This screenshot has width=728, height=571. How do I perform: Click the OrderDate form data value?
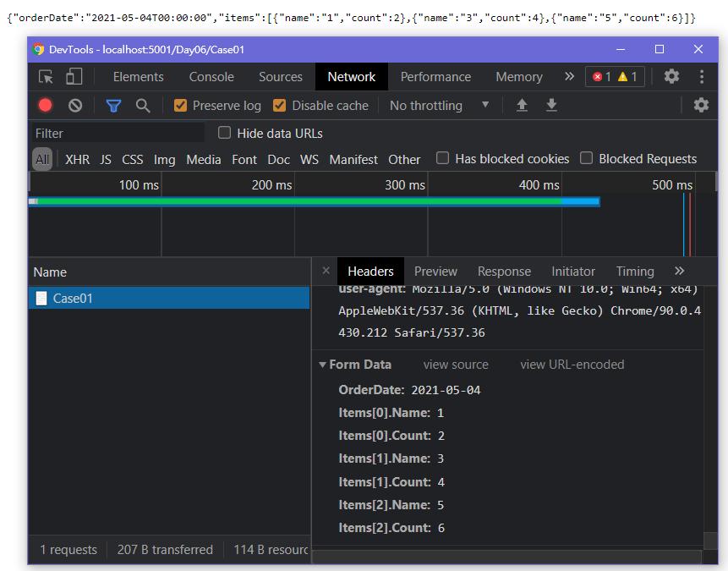pyautogui.click(x=446, y=390)
